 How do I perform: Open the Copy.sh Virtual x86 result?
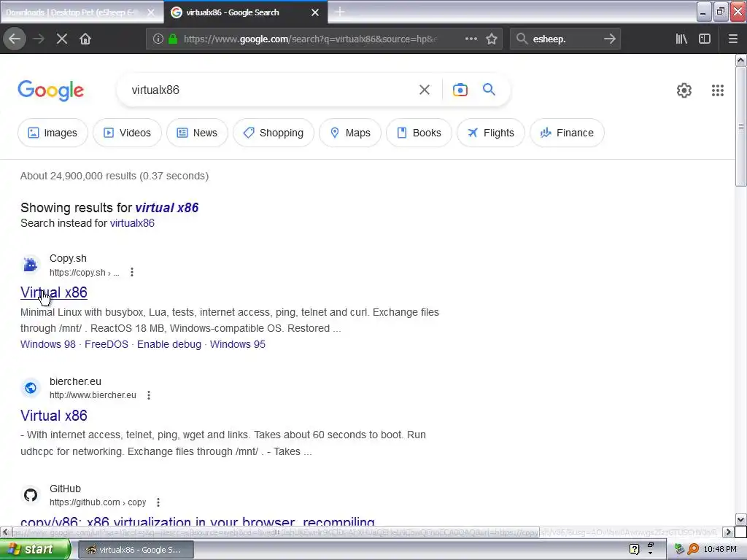click(54, 292)
